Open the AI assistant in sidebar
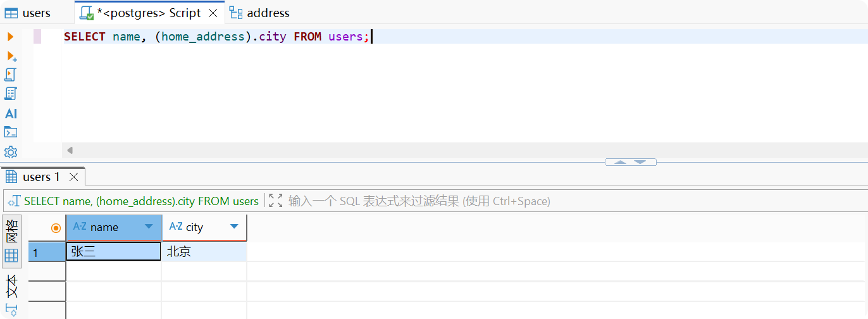The image size is (868, 319). 11,113
